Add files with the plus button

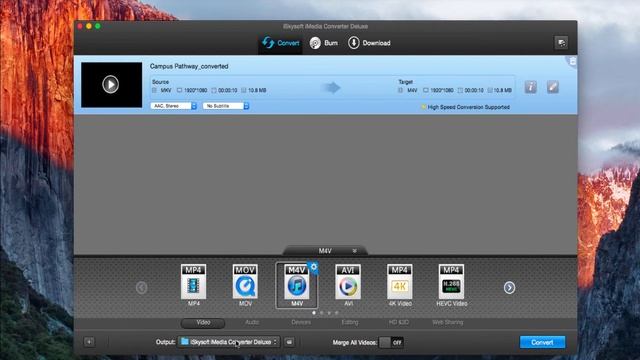(x=89, y=342)
